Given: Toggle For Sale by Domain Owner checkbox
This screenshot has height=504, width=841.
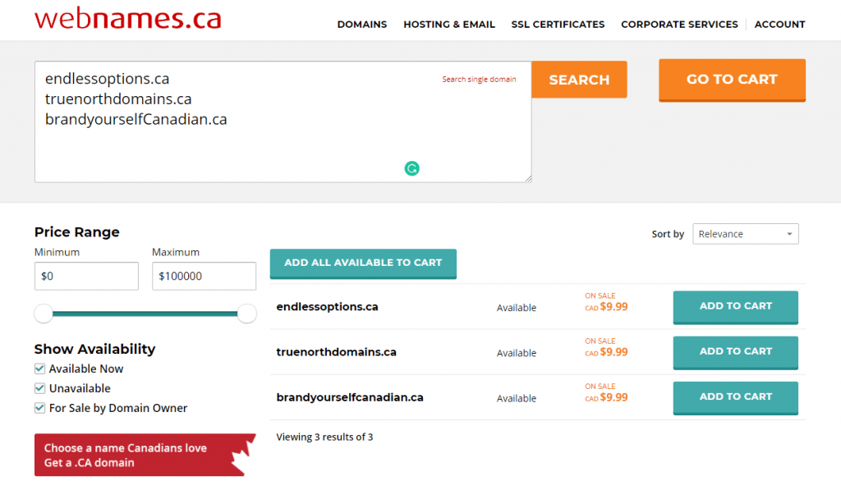Looking at the screenshot, I should 39,408.
